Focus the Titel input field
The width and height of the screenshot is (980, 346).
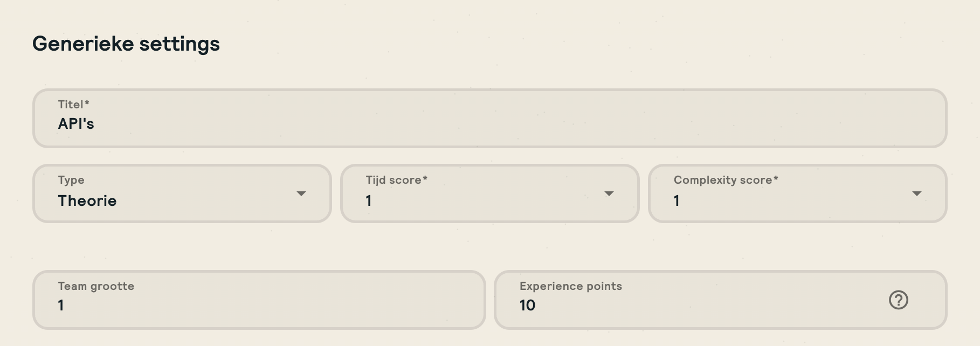point(489,124)
